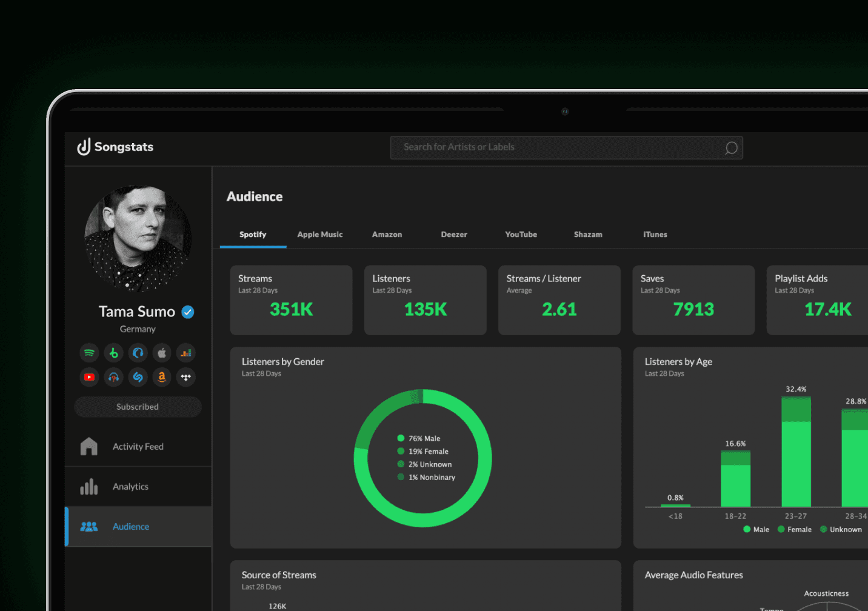868x611 pixels.
Task: Click the Streams / Listener 2.61 card
Action: click(559, 300)
